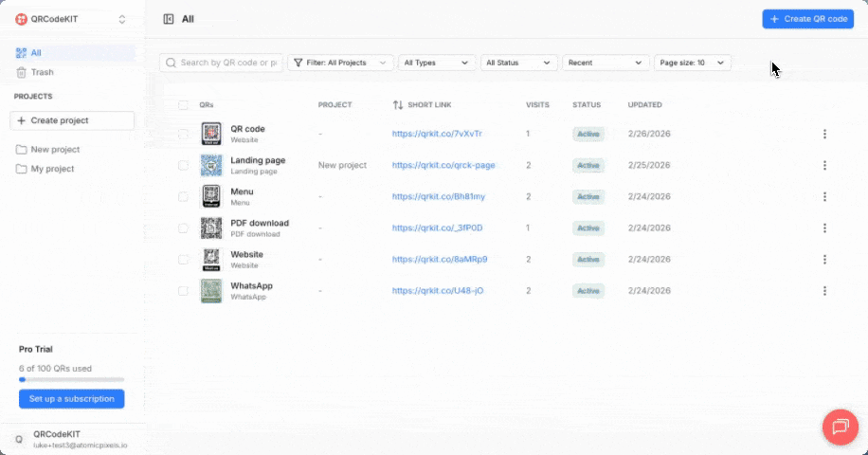Screen dimensions: 868x455
Task: Toggle the sidebar collapse icon
Action: coord(169,19)
